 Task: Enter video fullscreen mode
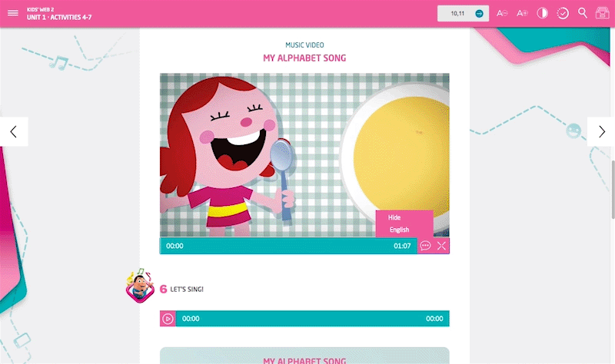[441, 246]
